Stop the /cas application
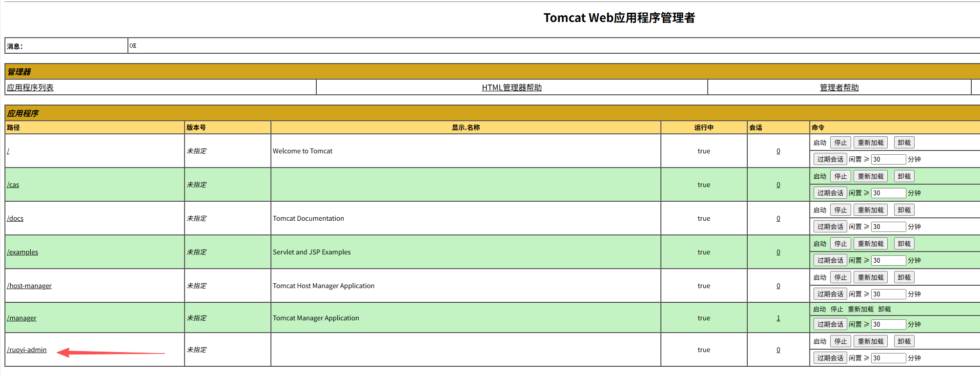The width and height of the screenshot is (980, 376). pyautogui.click(x=840, y=176)
